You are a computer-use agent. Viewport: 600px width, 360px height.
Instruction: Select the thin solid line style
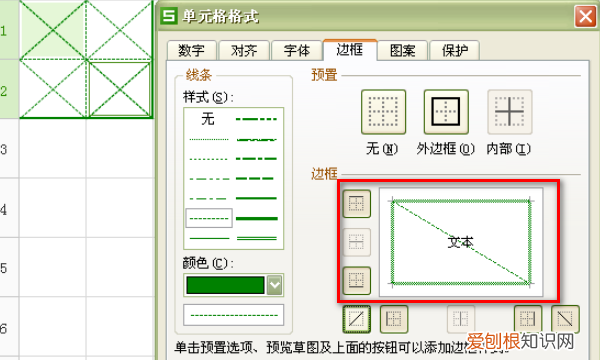point(209,238)
